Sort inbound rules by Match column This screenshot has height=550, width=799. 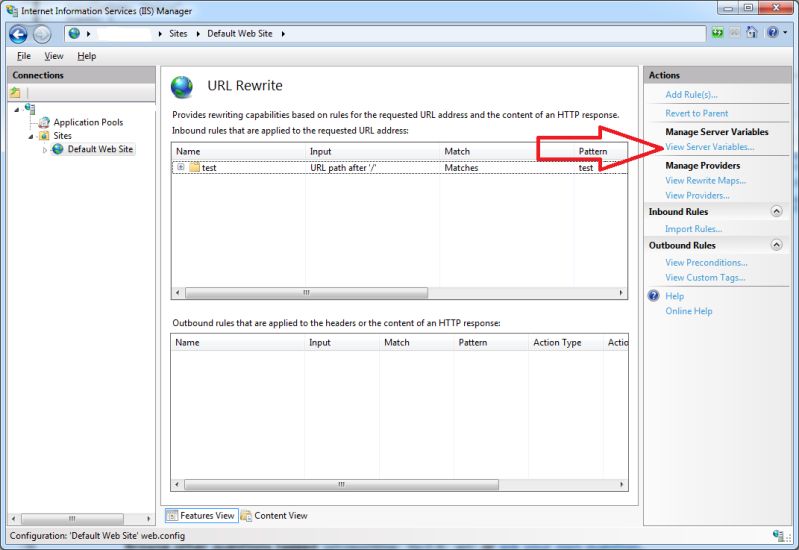point(507,151)
